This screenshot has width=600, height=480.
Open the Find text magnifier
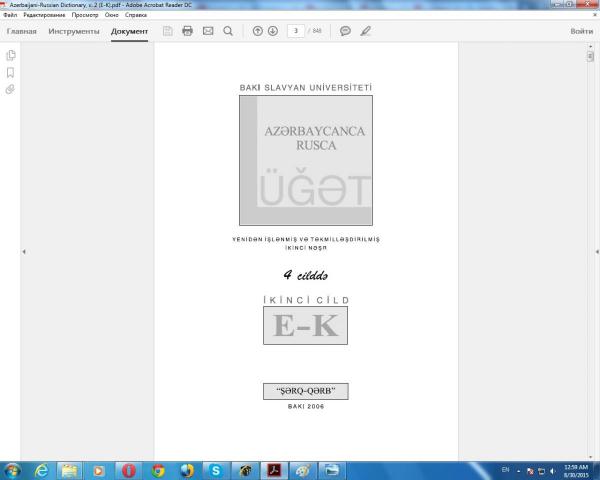pos(228,31)
